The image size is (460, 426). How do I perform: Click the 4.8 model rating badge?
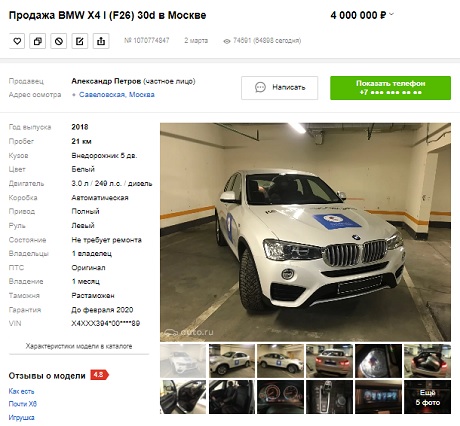click(99, 375)
